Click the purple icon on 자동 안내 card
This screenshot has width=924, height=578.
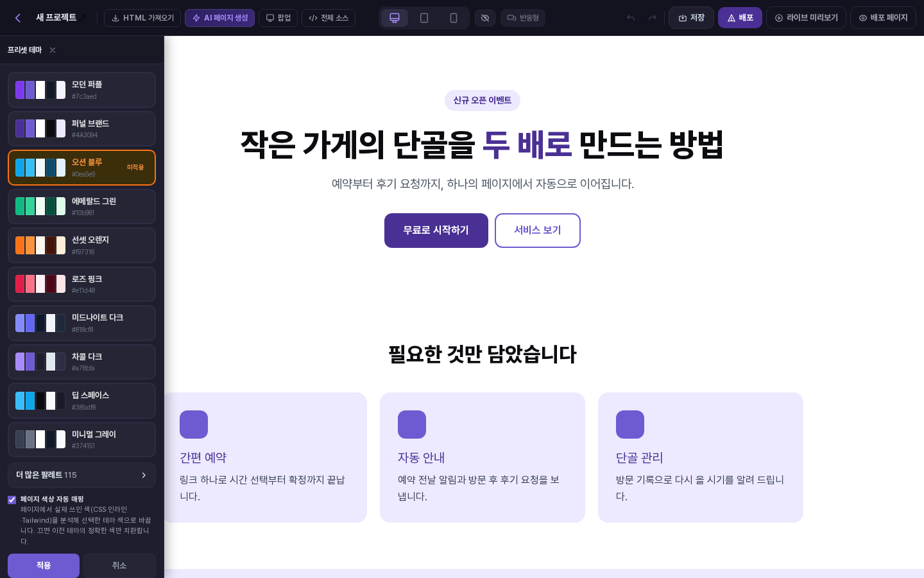click(412, 425)
